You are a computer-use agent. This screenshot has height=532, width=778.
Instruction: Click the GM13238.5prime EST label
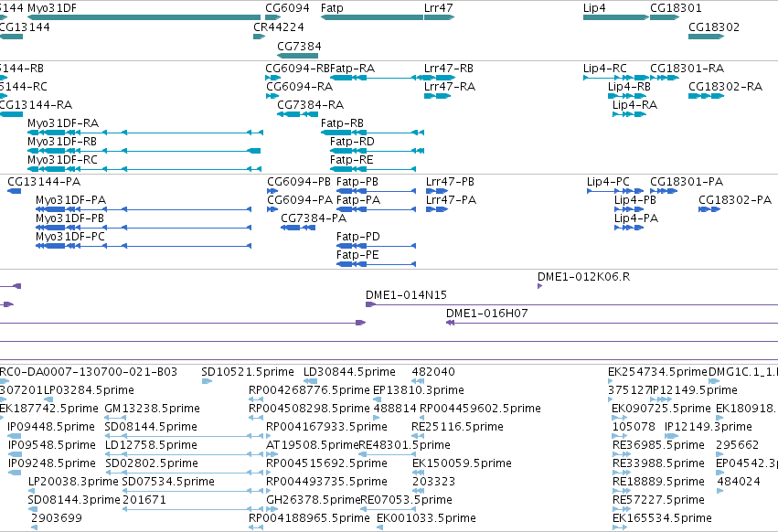[x=153, y=409]
